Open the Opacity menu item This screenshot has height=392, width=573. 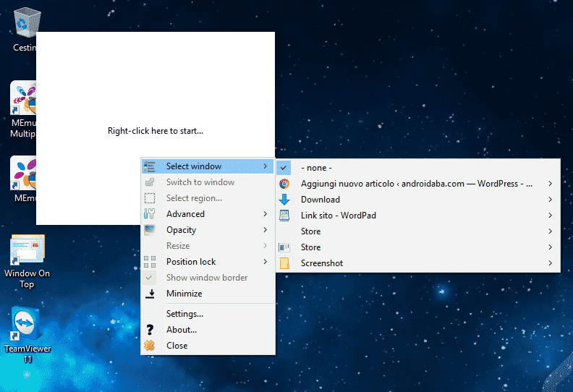(208, 230)
